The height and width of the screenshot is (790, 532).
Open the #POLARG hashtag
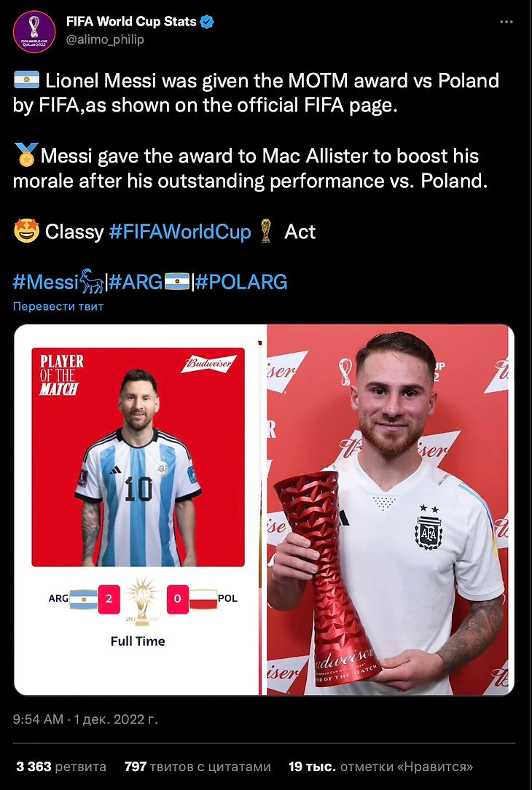tap(241, 282)
